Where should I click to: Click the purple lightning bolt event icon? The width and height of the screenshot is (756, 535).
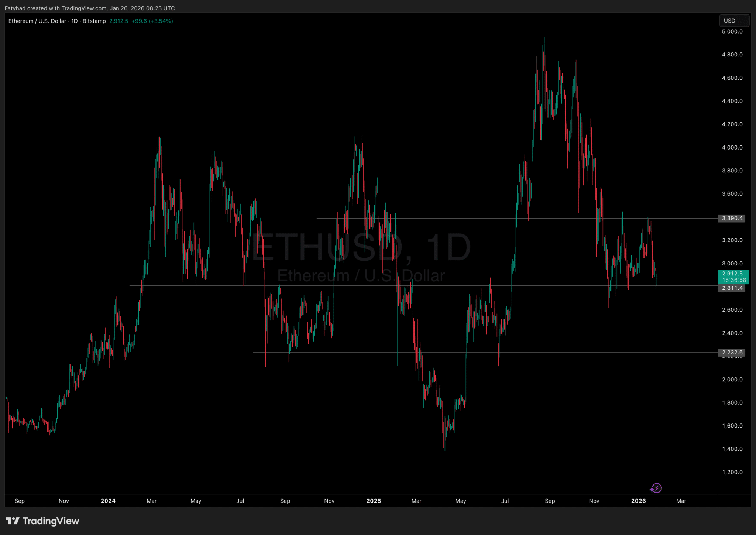(656, 488)
